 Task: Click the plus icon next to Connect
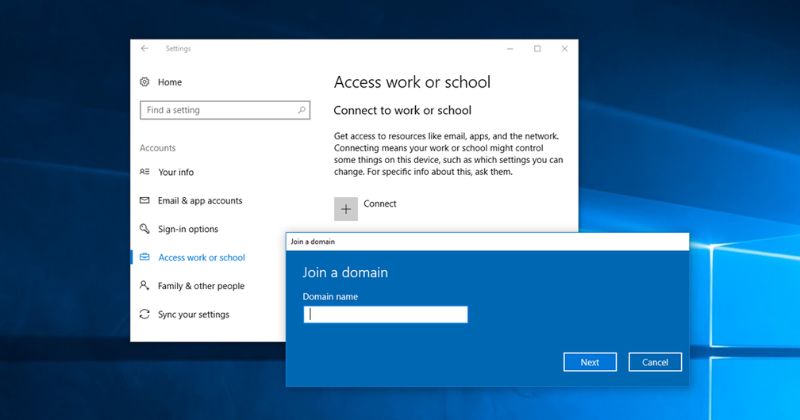(346, 209)
